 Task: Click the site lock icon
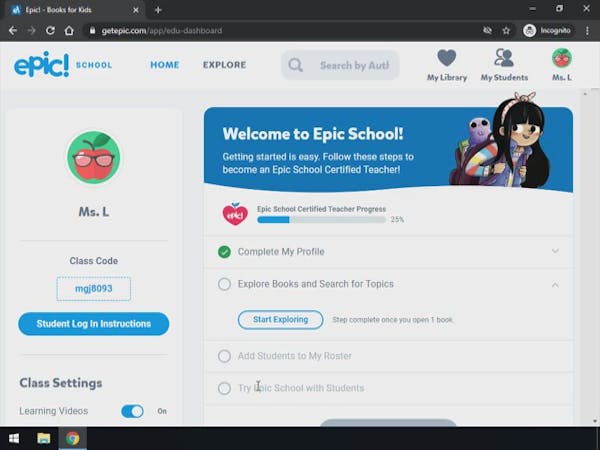coord(92,30)
